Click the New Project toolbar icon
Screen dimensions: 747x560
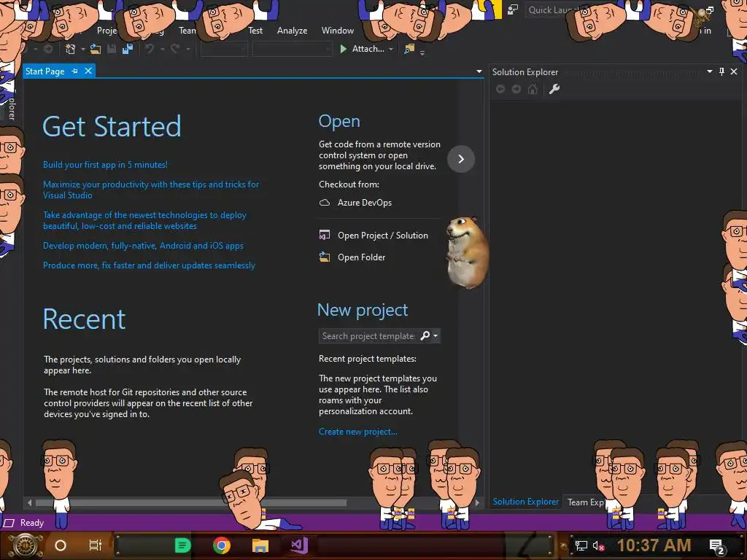point(71,49)
